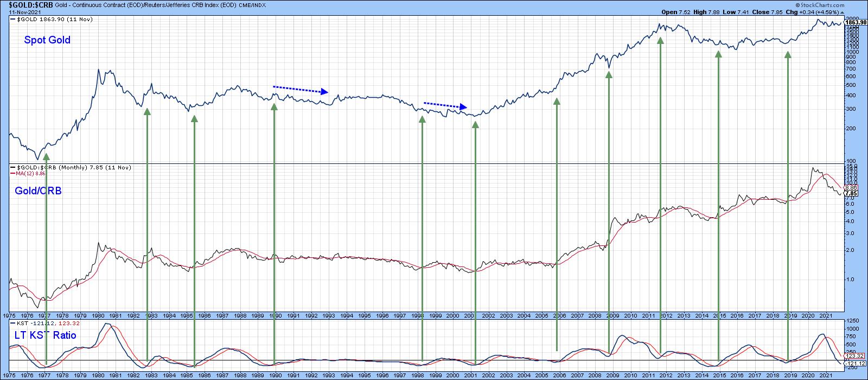Click the green arrowhead near 2019

[x=788, y=54]
